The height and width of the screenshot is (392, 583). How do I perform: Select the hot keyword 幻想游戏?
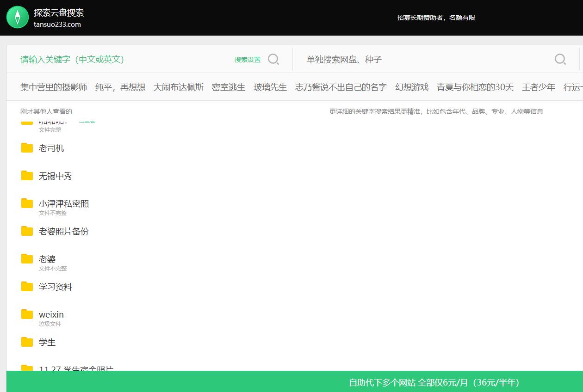(412, 87)
